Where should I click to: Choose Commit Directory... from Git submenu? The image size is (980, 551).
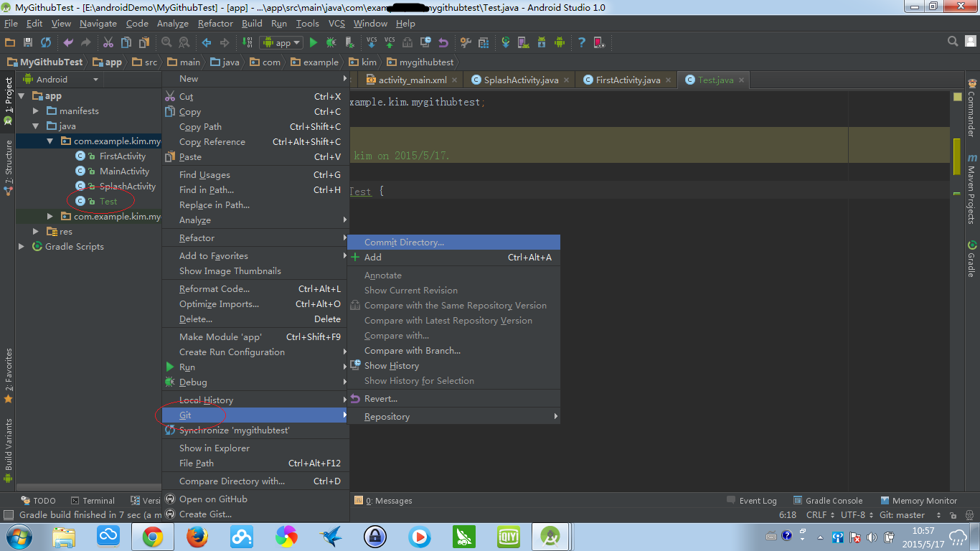point(453,242)
